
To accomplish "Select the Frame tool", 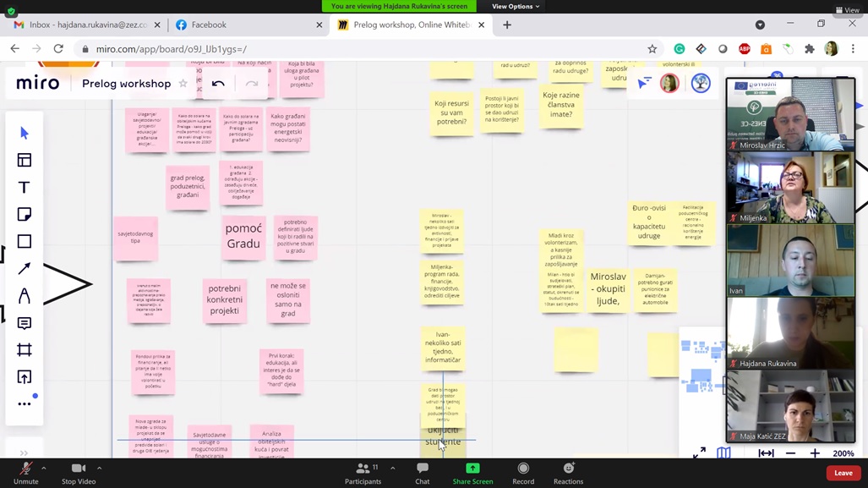I will coord(25,350).
